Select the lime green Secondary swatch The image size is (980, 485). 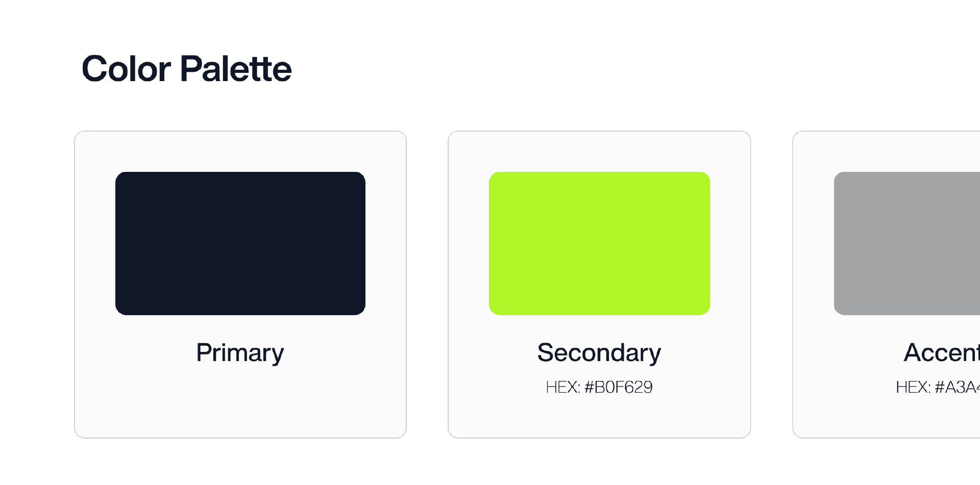pos(599,243)
